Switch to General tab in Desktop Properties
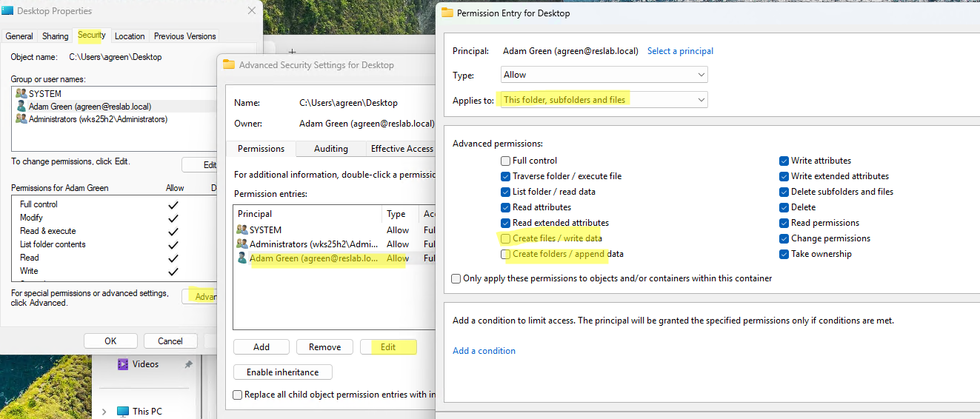Image resolution: width=980 pixels, height=419 pixels. [x=19, y=36]
